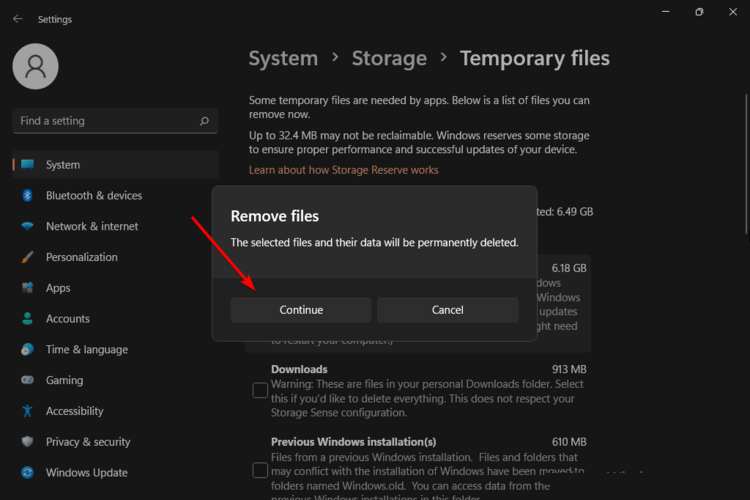Click the Find a setting search box
The image size is (750, 500).
point(105,121)
